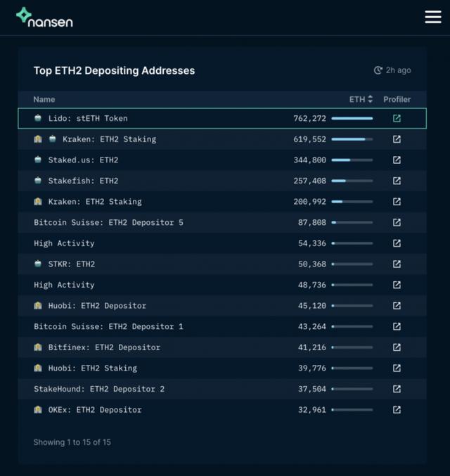Select "Bitcoin Suisse: ETH2 Depositor 5" name
Screen dimensions: 450x476
[109, 222]
